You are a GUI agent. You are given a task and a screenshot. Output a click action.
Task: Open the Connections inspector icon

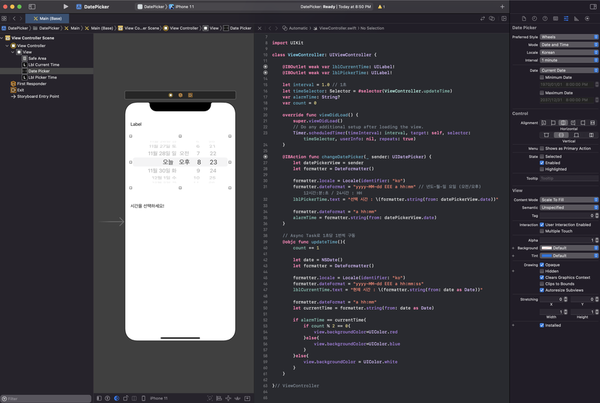coord(587,18)
